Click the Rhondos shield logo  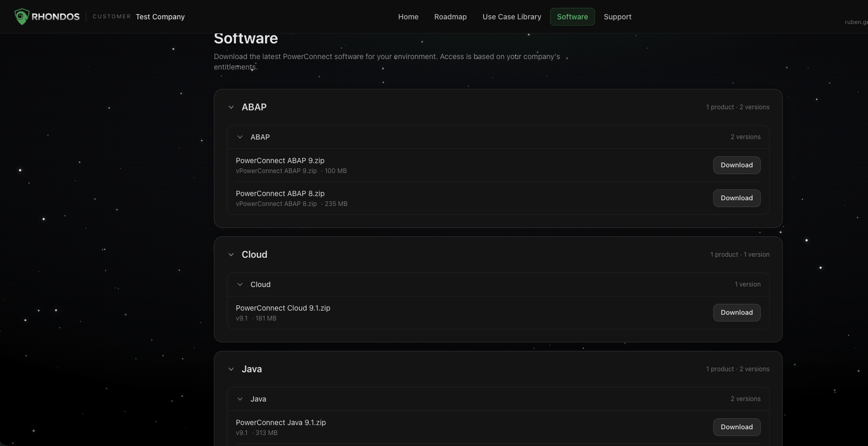21,17
